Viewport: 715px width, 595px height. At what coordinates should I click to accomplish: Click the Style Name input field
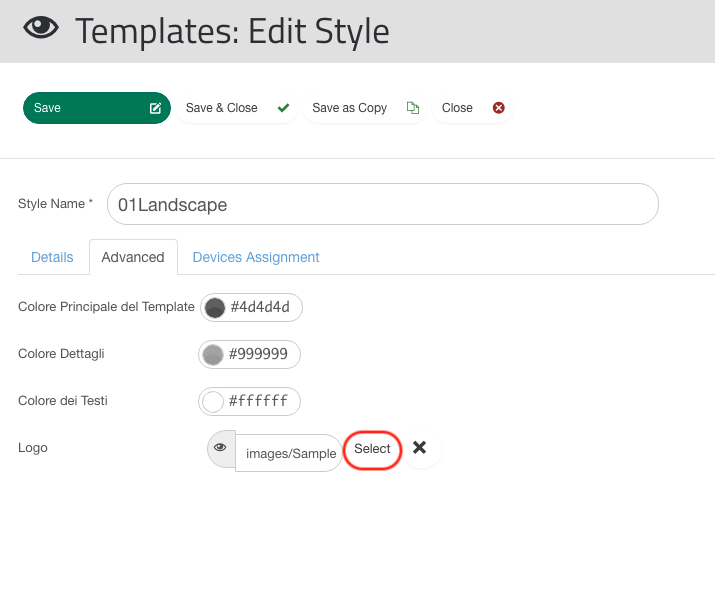click(383, 204)
